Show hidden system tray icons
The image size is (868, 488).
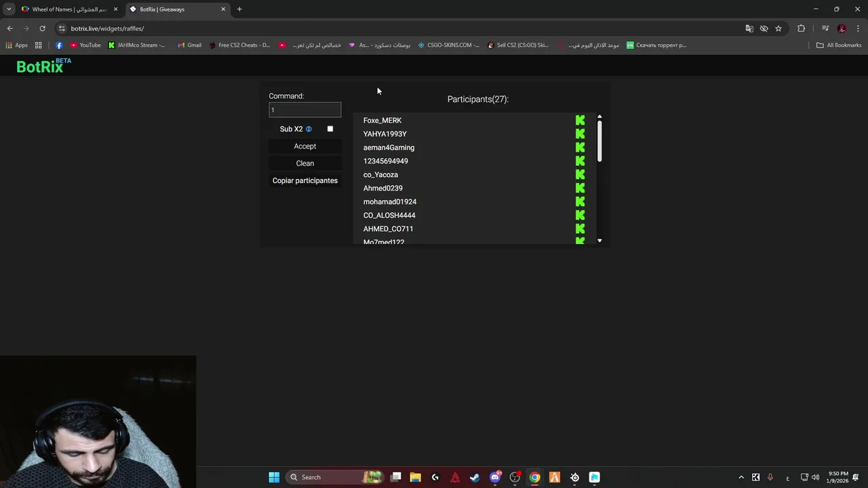tap(741, 477)
